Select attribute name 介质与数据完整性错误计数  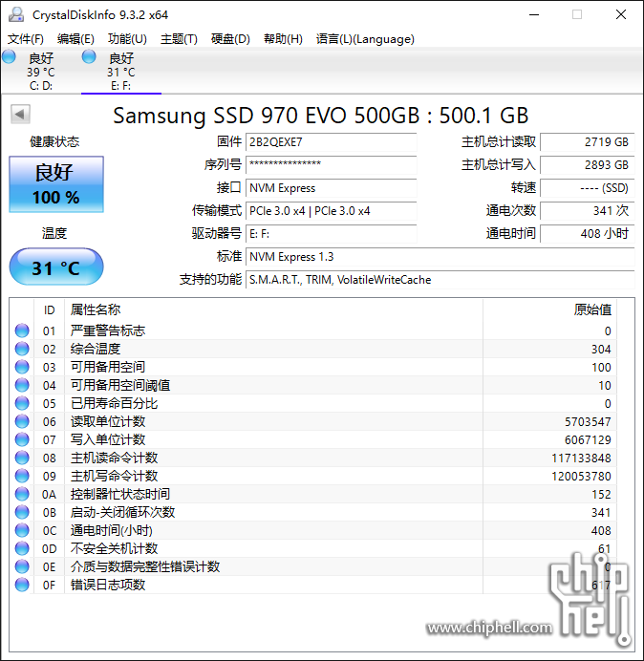[145, 566]
